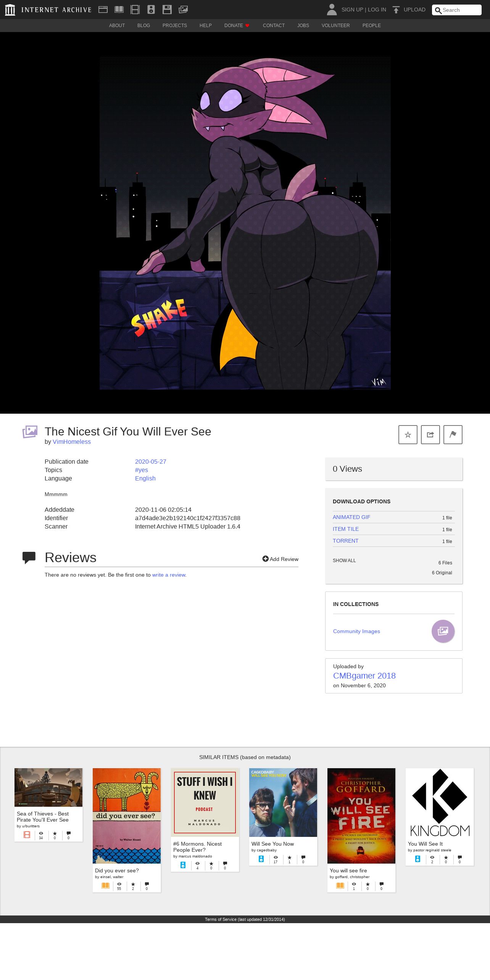Open the Video film strip icon
This screenshot has height=980, width=490.
coord(135,10)
